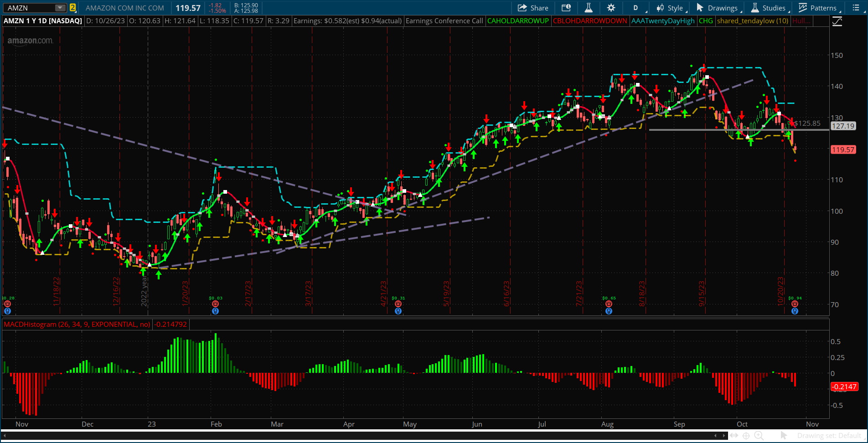868x443 pixels.
Task: Click the 10/20/23 expiration date marker
Action: 780,291
